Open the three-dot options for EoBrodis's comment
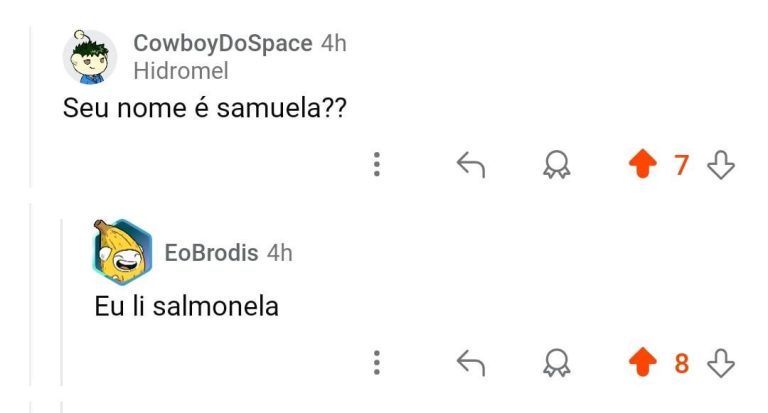This screenshot has width=768, height=413. [377, 362]
